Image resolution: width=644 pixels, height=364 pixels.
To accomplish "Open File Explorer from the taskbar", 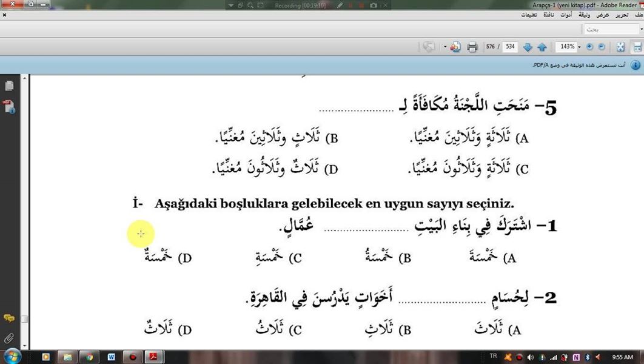I will point(68,357).
